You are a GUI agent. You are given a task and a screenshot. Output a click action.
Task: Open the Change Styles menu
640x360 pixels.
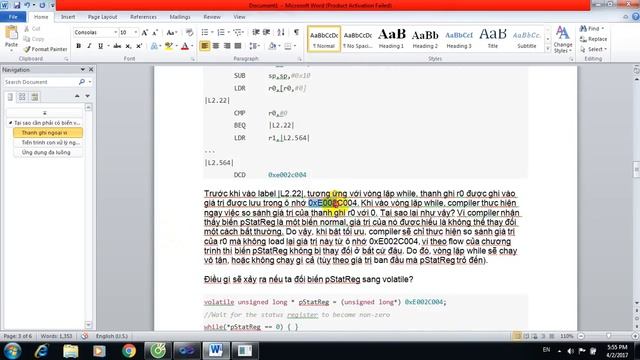tap(563, 40)
